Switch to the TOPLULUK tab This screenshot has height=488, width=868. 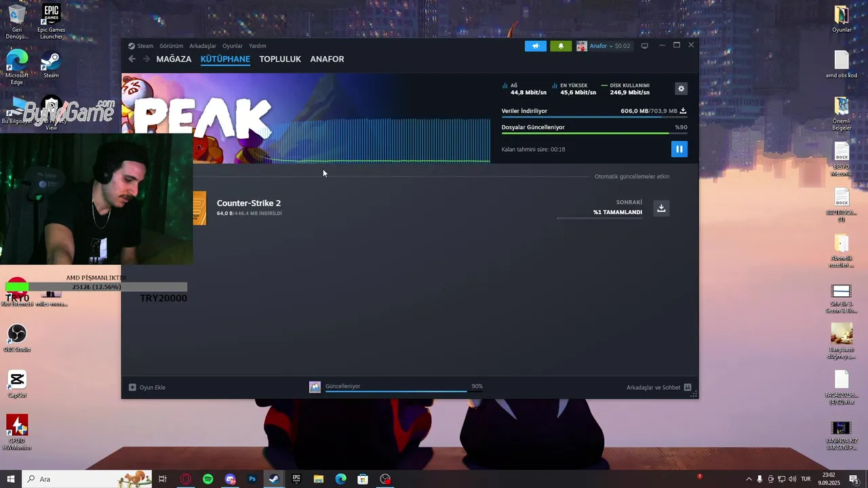coord(280,59)
